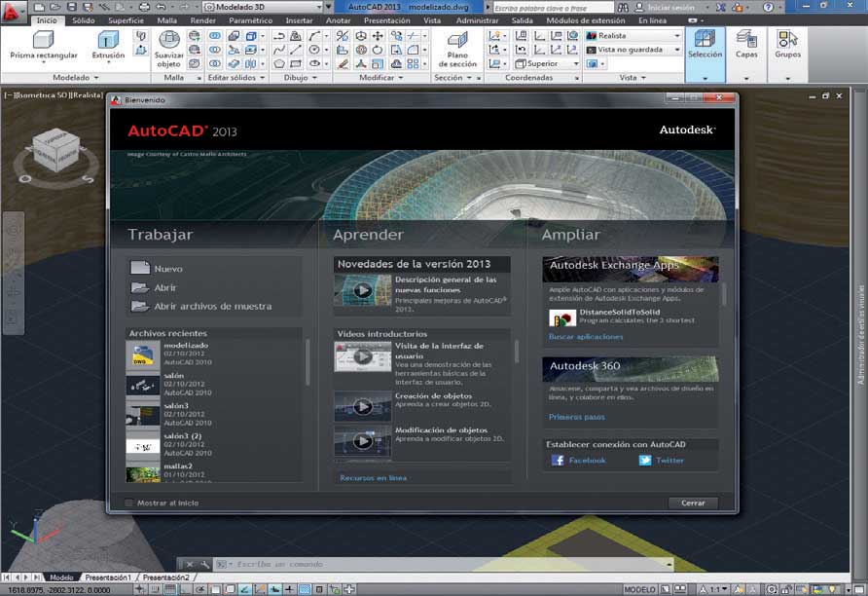Image resolution: width=868 pixels, height=596 pixels.
Task: Toggle the MODELO space button in status bar
Action: (639, 589)
